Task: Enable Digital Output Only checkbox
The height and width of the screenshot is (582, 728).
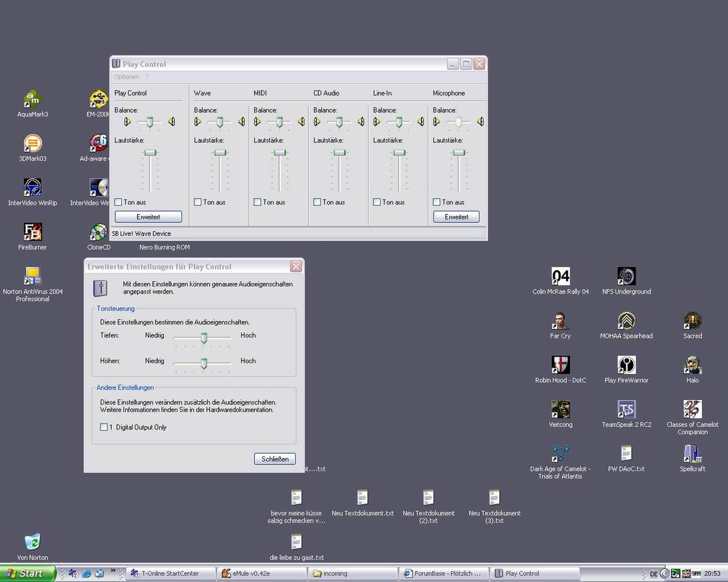Action: pos(104,427)
